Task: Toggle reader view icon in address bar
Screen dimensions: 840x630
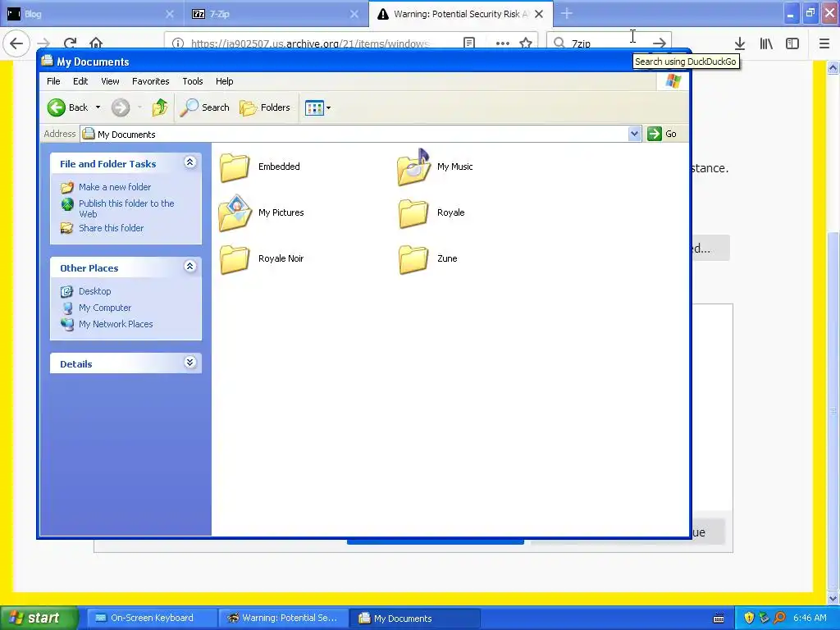Action: (469, 43)
